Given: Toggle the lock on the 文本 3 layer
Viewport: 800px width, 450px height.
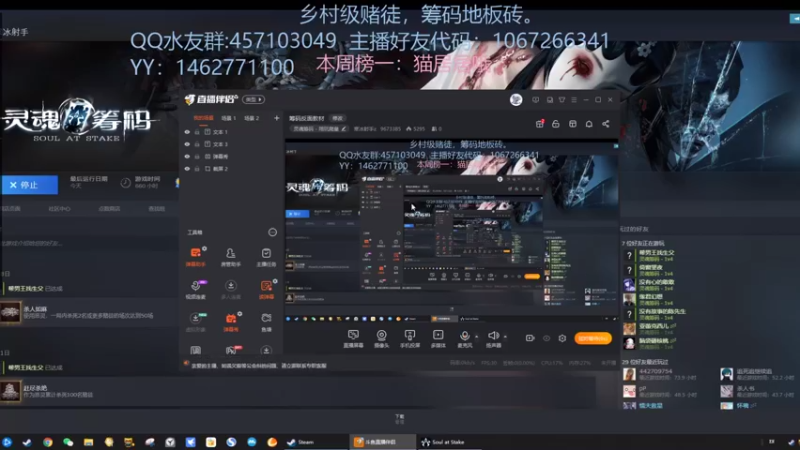Looking at the screenshot, I should click(x=197, y=144).
